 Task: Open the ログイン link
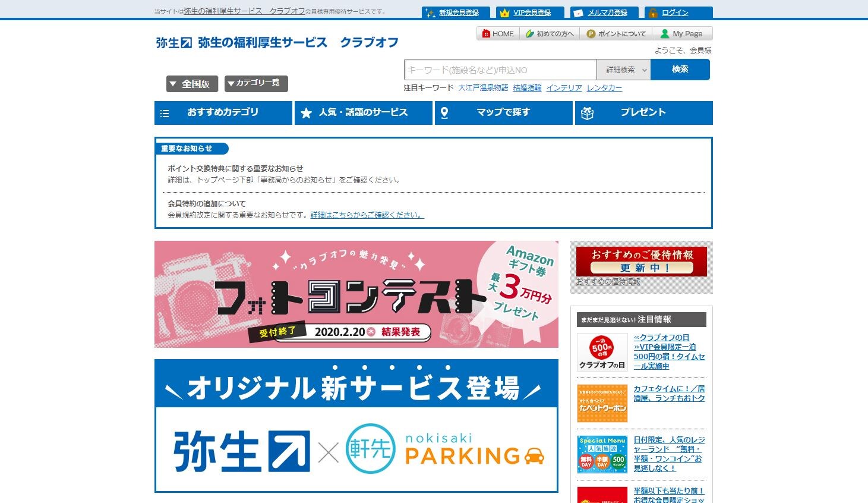pos(675,12)
